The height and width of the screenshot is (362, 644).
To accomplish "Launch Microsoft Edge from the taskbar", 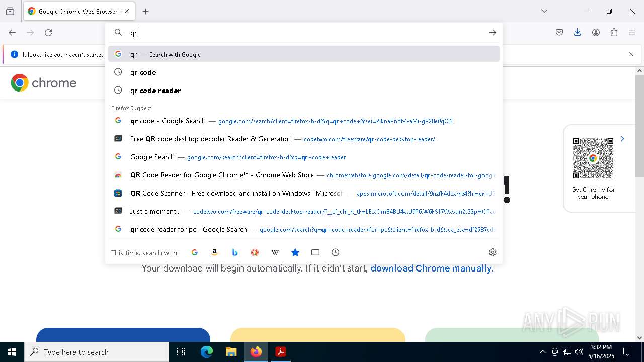I will click(207, 352).
